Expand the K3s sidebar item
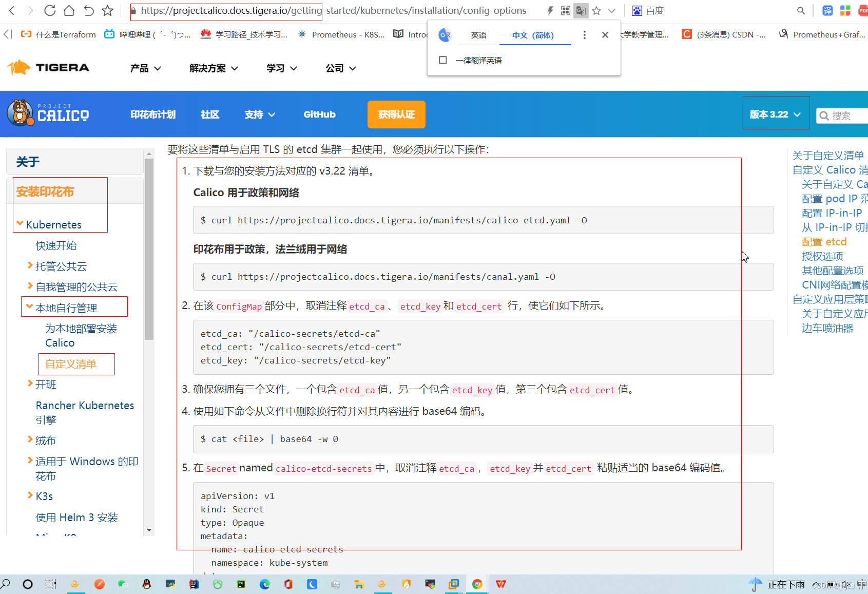The width and height of the screenshot is (868, 594). (30, 495)
